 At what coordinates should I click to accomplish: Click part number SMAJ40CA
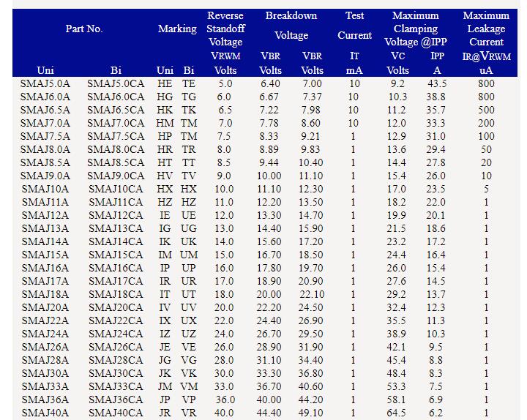tap(116, 413)
